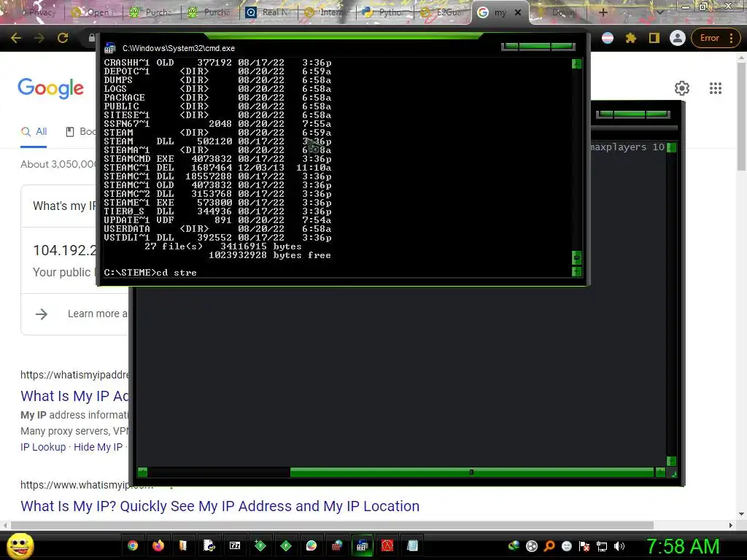
Task: Go back using the Chrome back arrow
Action: (16, 38)
